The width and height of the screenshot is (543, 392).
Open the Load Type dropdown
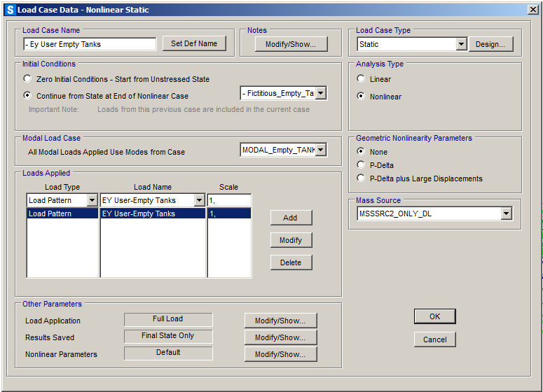click(92, 200)
